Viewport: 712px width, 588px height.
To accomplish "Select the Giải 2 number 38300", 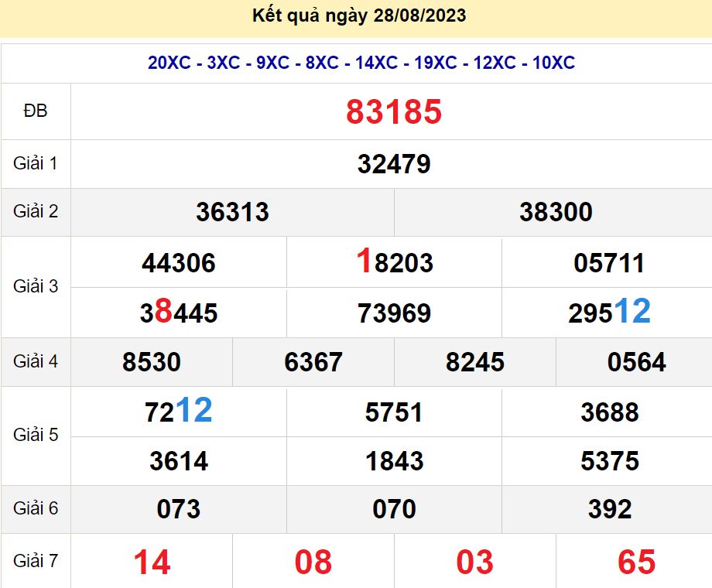I will point(556,212).
